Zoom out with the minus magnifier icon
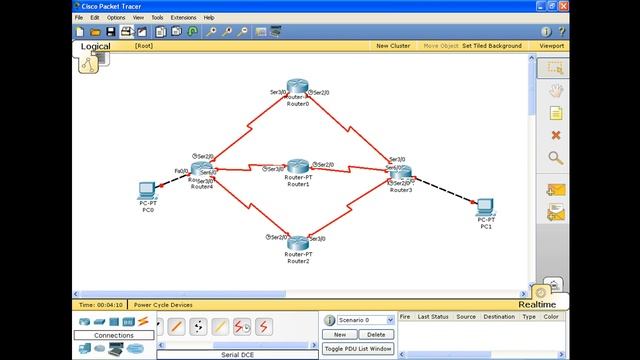 (x=242, y=32)
